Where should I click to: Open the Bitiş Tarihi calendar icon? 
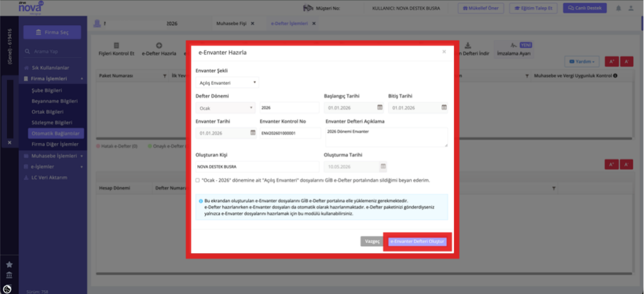tap(444, 107)
